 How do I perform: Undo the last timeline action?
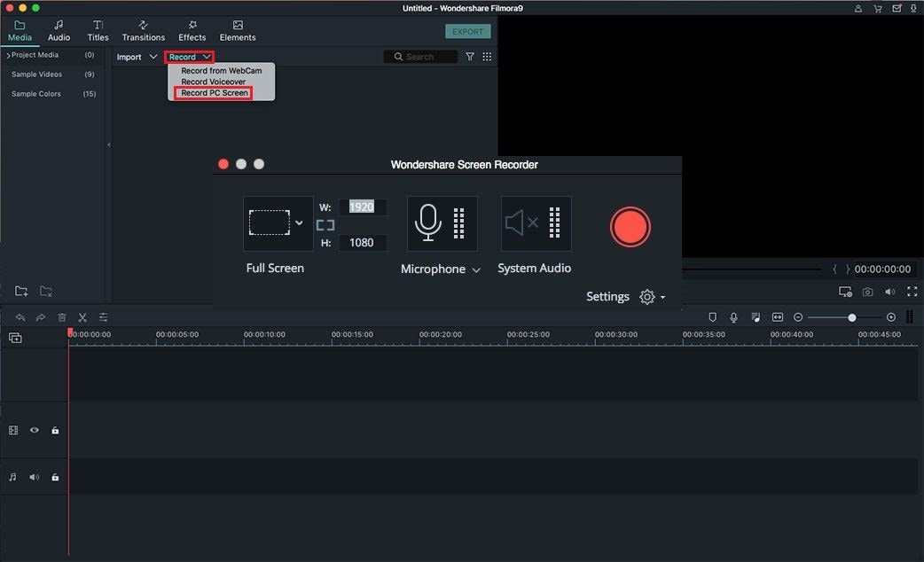(x=20, y=317)
